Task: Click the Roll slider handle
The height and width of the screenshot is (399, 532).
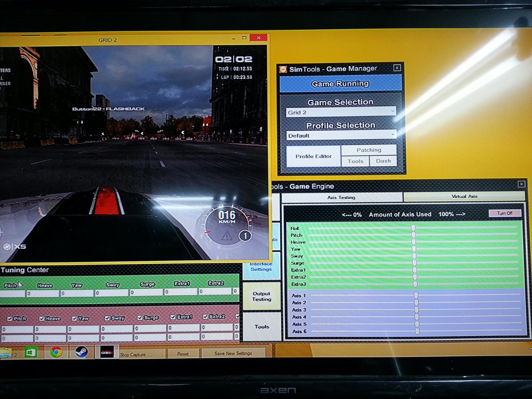Action: (413, 228)
